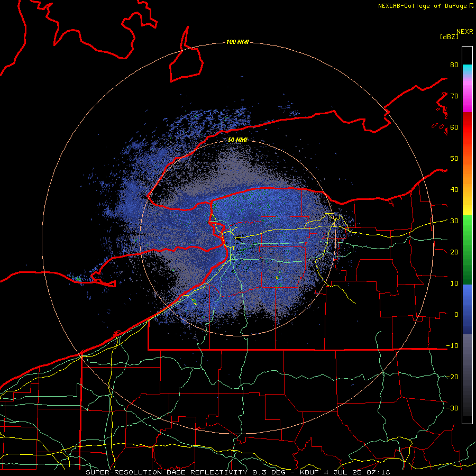Click the NEXR label above the color scale
The width and height of the screenshot is (476, 476).
coord(465,32)
